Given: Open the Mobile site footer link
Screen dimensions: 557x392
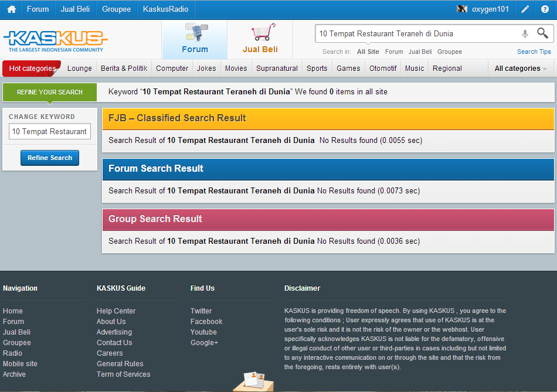Looking at the screenshot, I should pyautogui.click(x=21, y=364).
